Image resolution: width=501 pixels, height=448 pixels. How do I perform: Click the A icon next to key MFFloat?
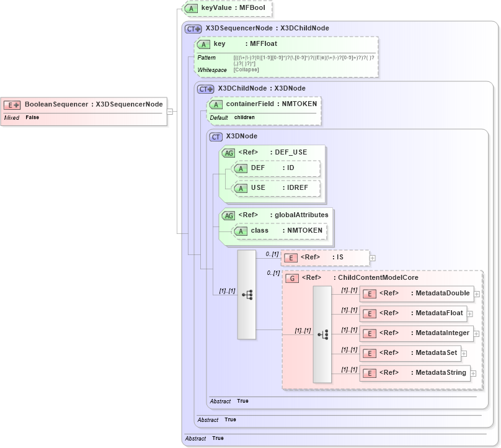coord(203,45)
